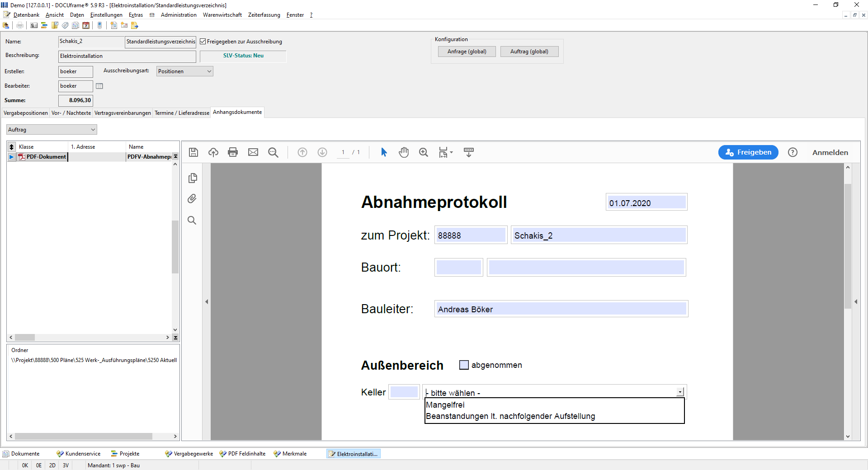
Task: Click the Klasse column header
Action: 42,147
